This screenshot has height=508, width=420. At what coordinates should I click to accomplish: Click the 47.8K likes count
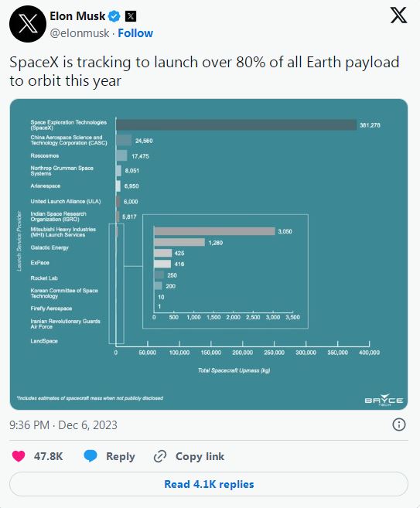click(48, 456)
